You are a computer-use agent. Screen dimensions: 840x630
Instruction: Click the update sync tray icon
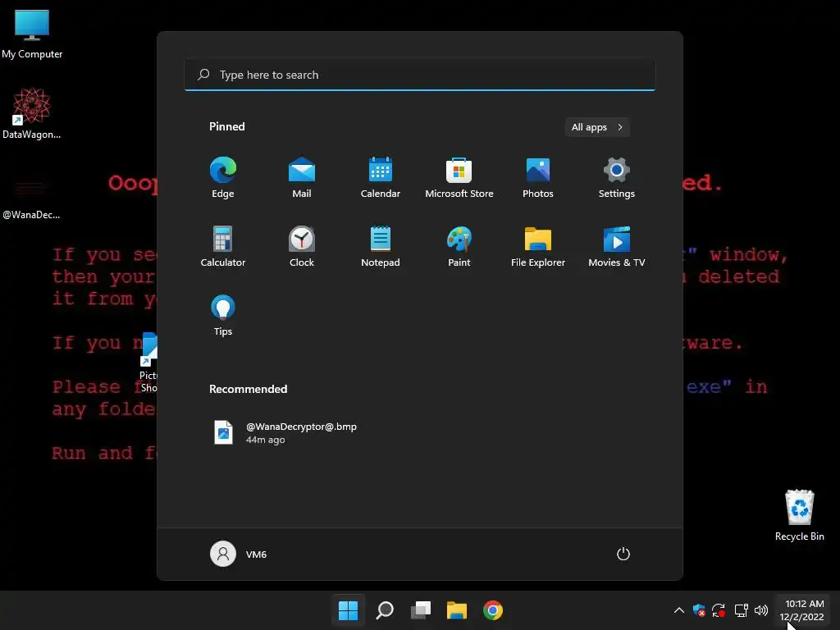[719, 610]
